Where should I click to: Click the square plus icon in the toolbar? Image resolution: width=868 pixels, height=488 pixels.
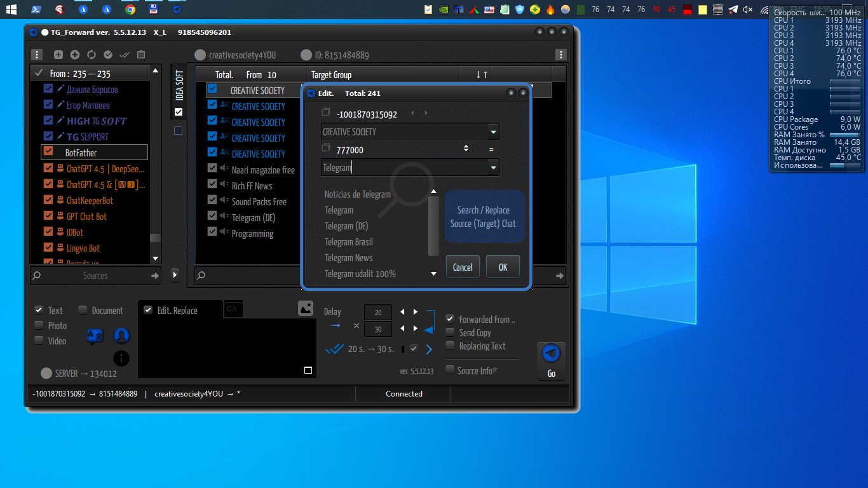click(58, 55)
